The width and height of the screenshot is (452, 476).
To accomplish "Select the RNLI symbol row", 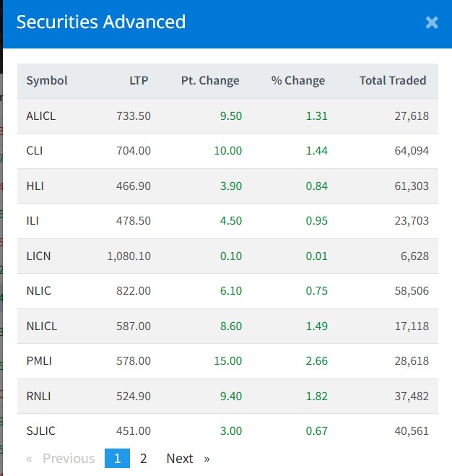I will [39, 396].
